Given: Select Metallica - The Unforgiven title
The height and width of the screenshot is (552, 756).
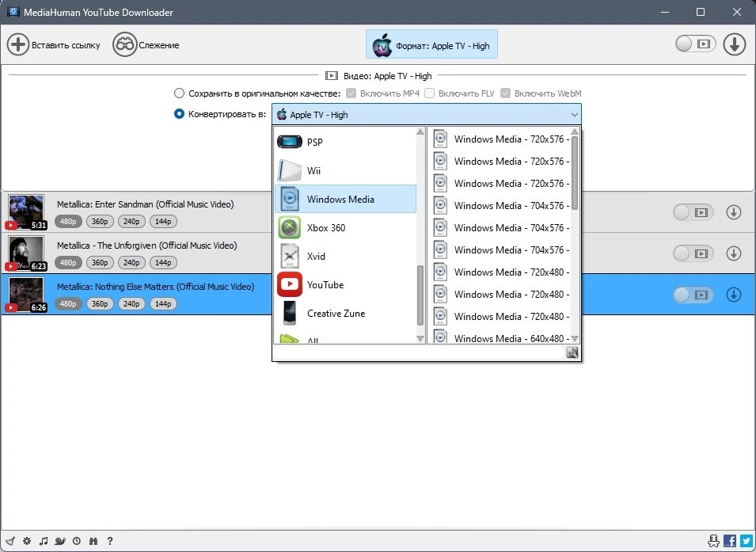Looking at the screenshot, I should pos(146,246).
